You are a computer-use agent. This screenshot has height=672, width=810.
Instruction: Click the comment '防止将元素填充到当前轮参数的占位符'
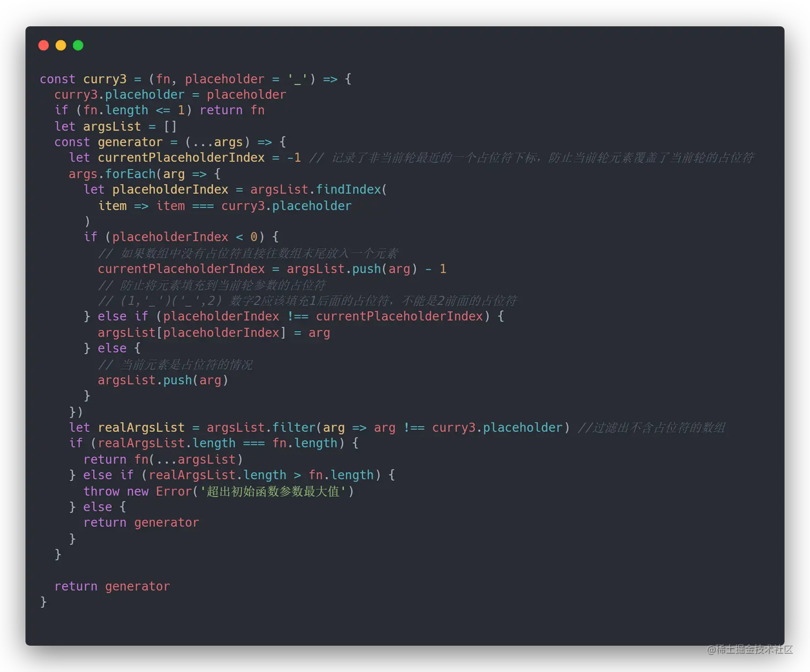coord(212,285)
